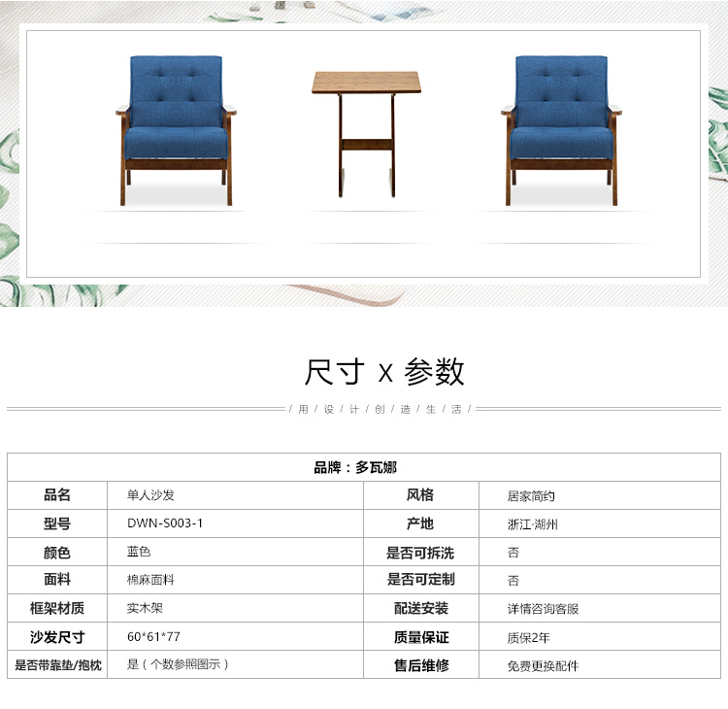The width and height of the screenshot is (728, 709).
Task: Select the value 详情咨询客服
Action: click(544, 609)
